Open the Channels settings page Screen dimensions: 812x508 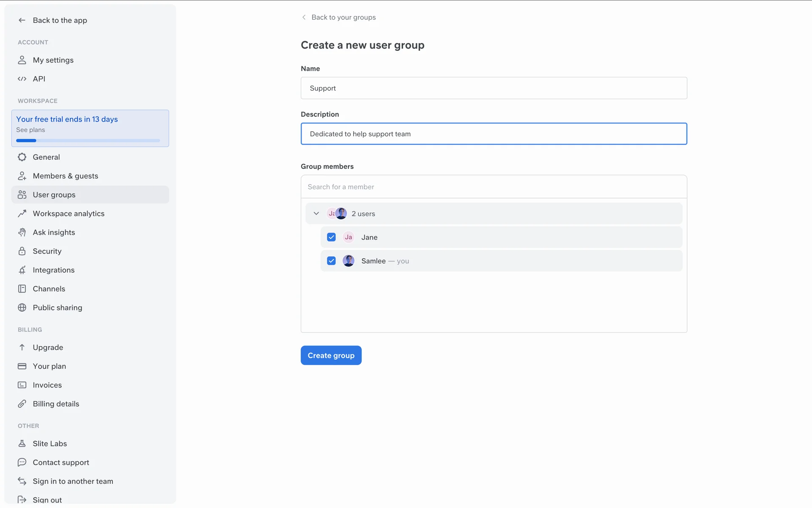point(49,289)
